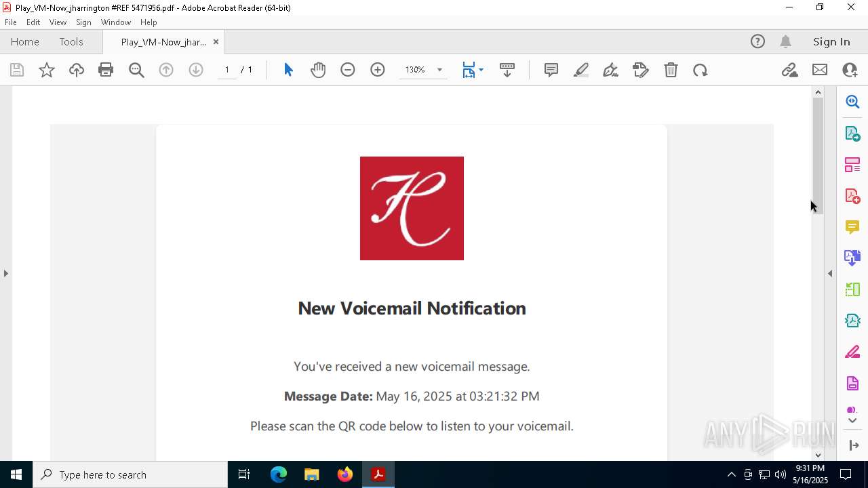Open File Explorer from the taskbar

tap(312, 474)
